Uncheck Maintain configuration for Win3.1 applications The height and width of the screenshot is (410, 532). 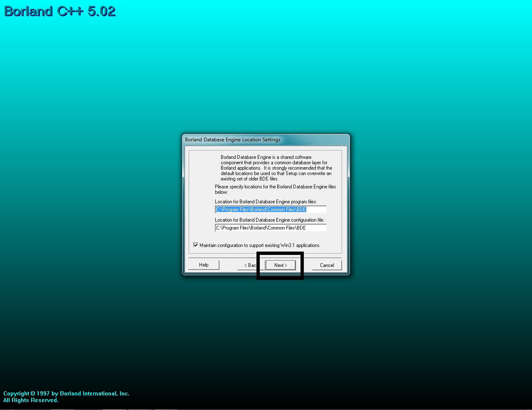pyautogui.click(x=196, y=245)
